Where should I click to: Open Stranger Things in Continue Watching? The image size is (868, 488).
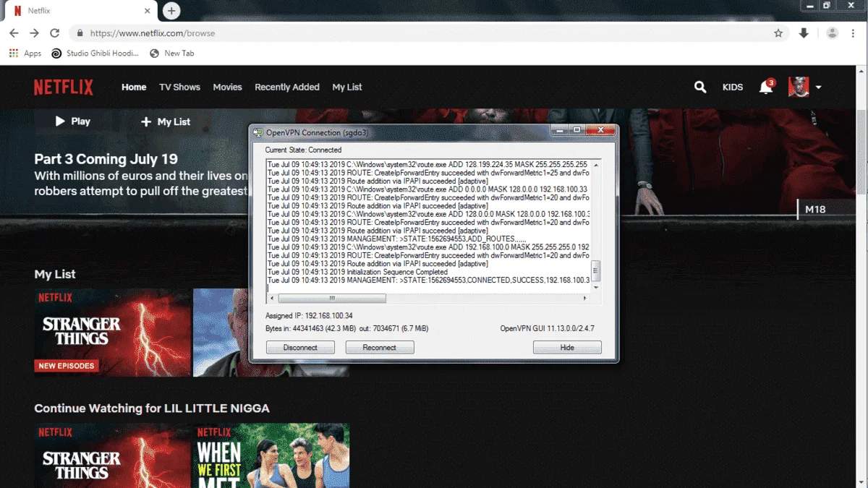point(112,455)
